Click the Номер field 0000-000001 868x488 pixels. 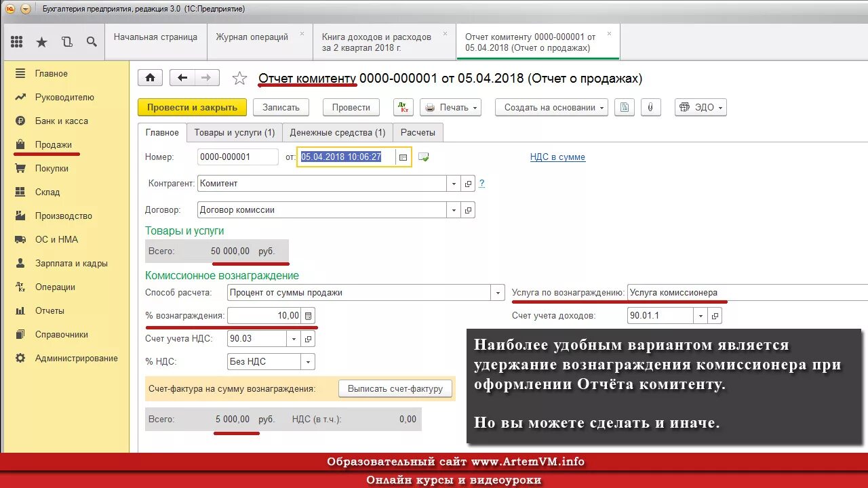pyautogui.click(x=238, y=157)
